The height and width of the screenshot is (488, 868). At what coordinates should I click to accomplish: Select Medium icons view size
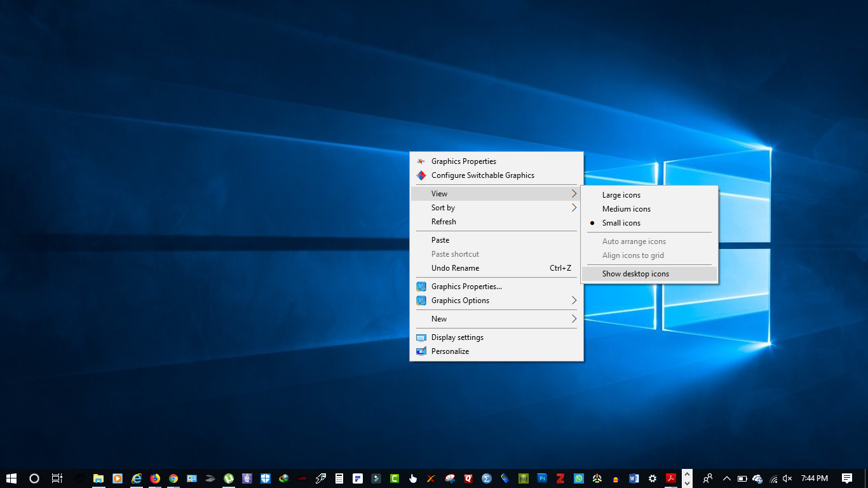tap(626, 208)
